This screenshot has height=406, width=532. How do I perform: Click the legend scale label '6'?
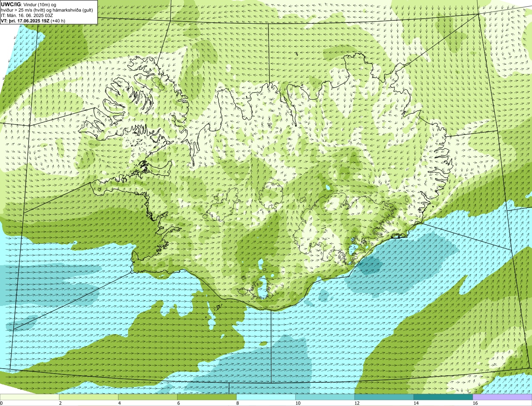coord(178,403)
